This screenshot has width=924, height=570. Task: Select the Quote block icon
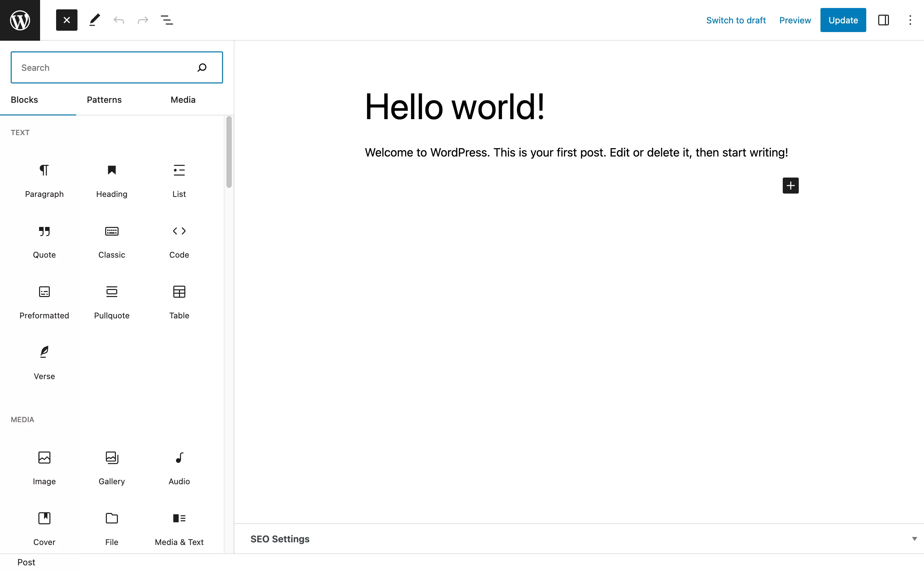[43, 231]
